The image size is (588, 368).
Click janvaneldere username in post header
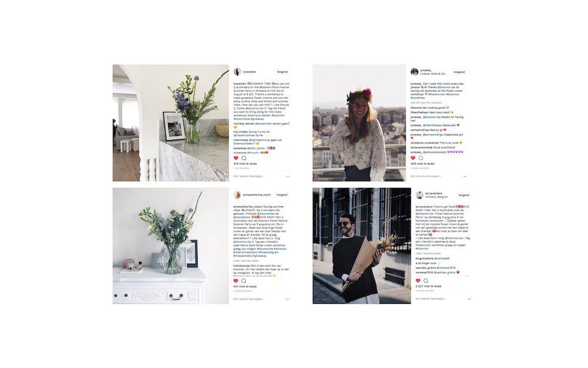click(x=434, y=193)
